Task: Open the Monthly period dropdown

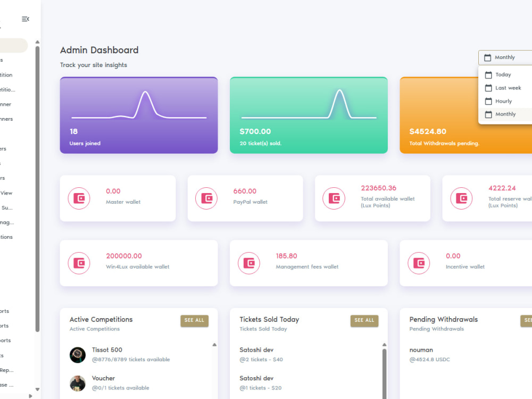Action: coord(505,57)
